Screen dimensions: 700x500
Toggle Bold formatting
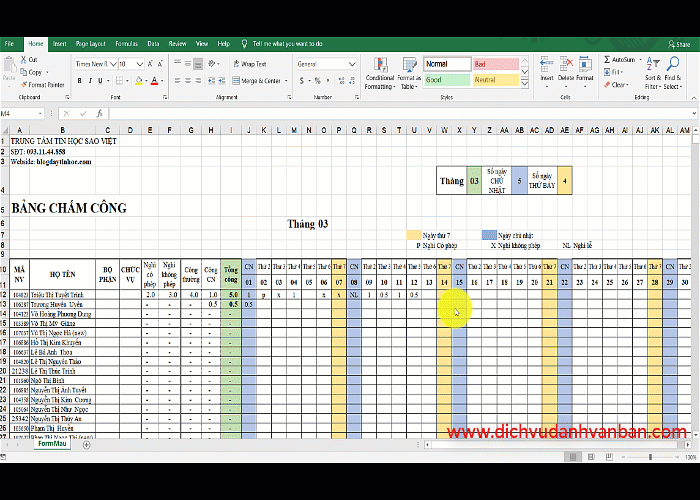pos(79,81)
